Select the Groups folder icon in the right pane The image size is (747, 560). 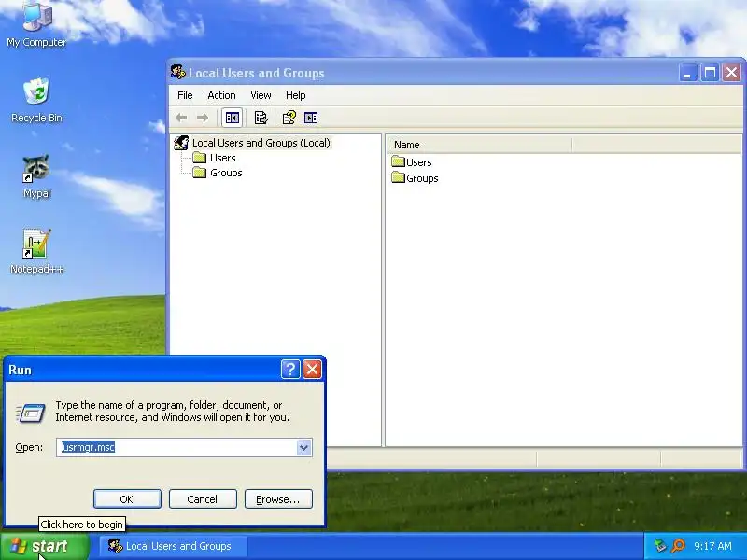[x=398, y=177]
